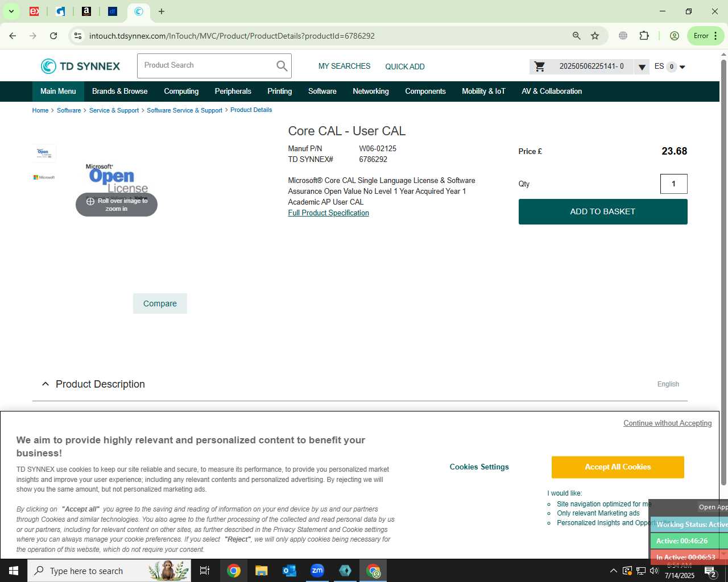Click the address bar URL

[232, 36]
